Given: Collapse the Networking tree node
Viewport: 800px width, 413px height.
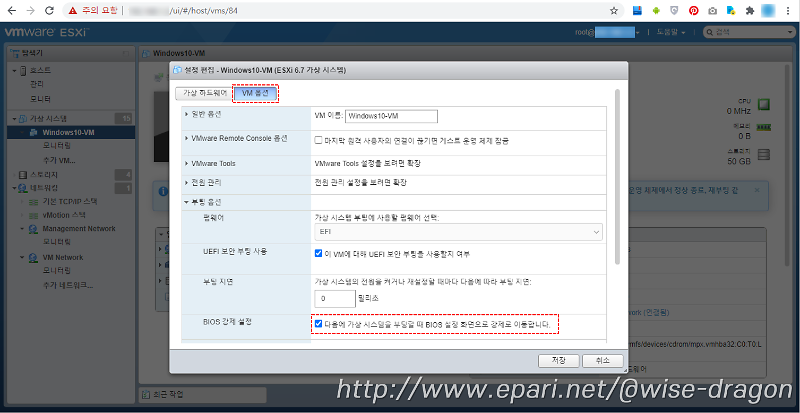Looking at the screenshot, I should [15, 188].
